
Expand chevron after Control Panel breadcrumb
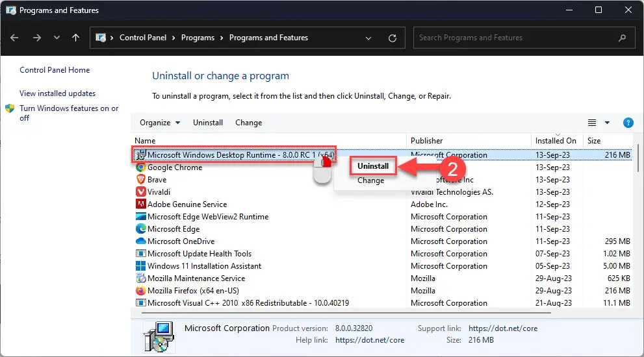pos(174,38)
